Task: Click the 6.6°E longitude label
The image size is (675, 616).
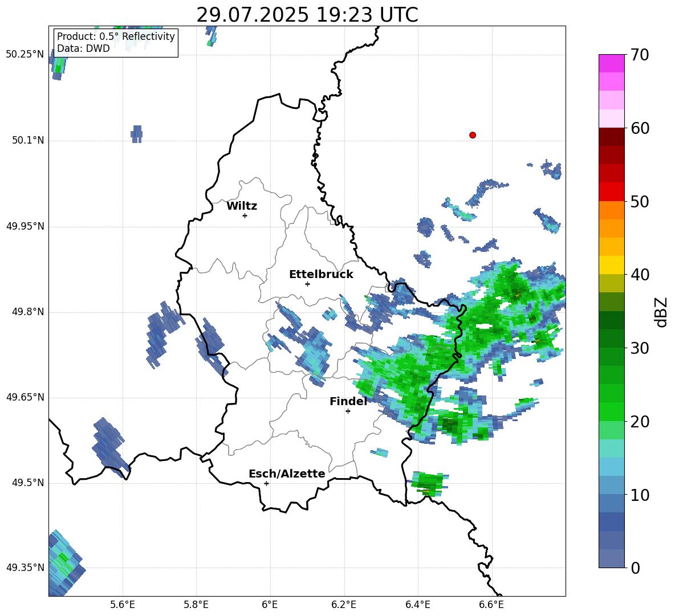Action: pos(491,605)
